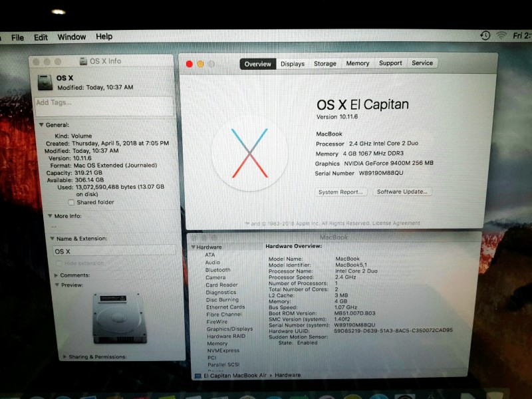Expand the Comments section
The width and height of the screenshot is (532, 399).
coord(56,275)
